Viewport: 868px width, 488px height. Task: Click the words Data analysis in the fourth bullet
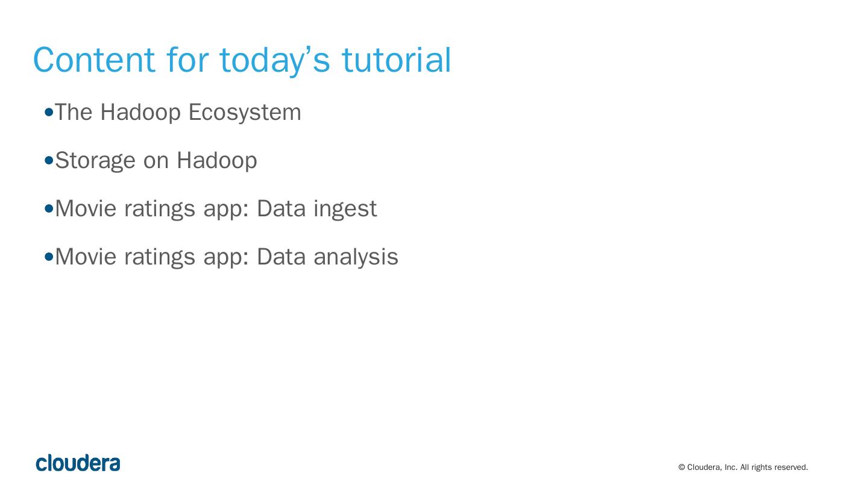tap(327, 257)
